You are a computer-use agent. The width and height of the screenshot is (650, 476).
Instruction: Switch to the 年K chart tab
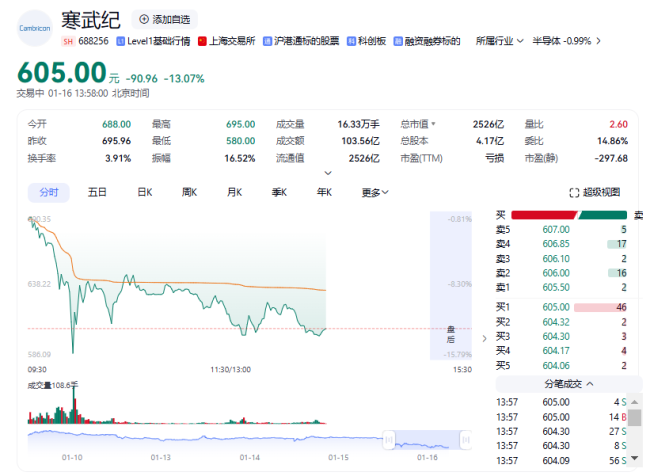[324, 192]
